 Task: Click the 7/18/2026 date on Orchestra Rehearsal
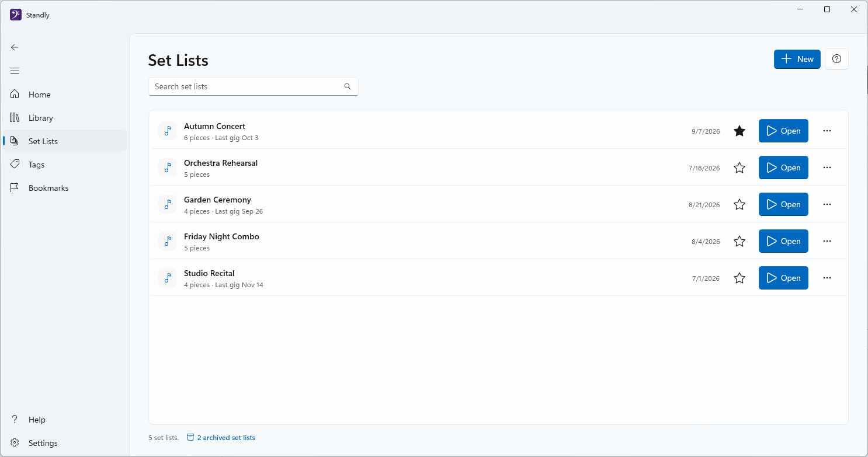point(704,168)
